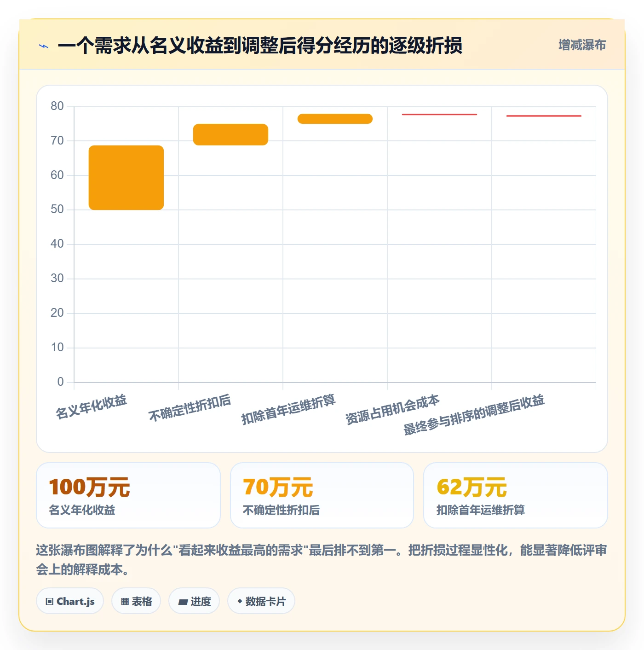Image resolution: width=644 pixels, height=650 pixels.
Task: Click the 名义年化收益 orange waterfall bar
Action: 126,178
